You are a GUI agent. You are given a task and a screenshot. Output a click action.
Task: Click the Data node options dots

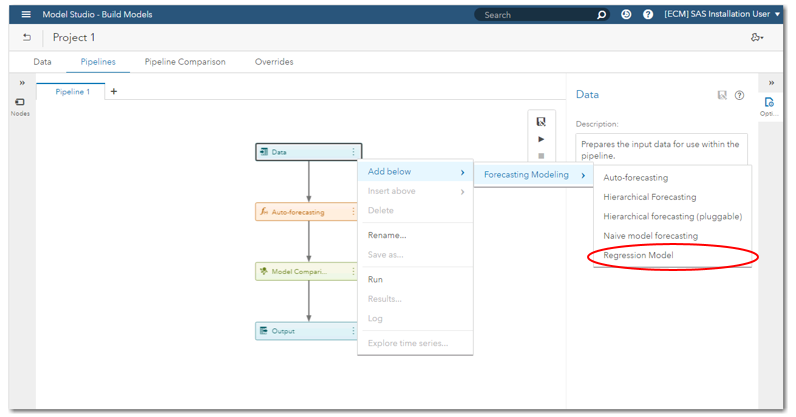(x=353, y=152)
